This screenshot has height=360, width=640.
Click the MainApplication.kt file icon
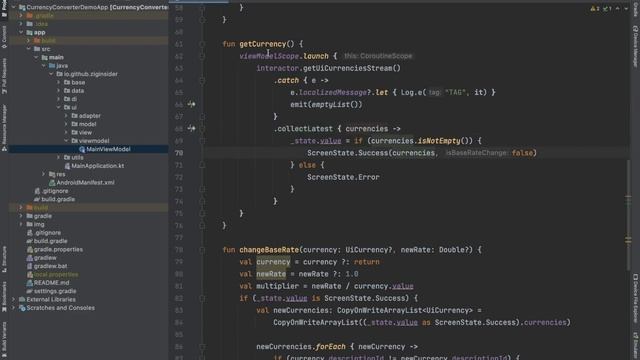pyautogui.click(x=67, y=166)
